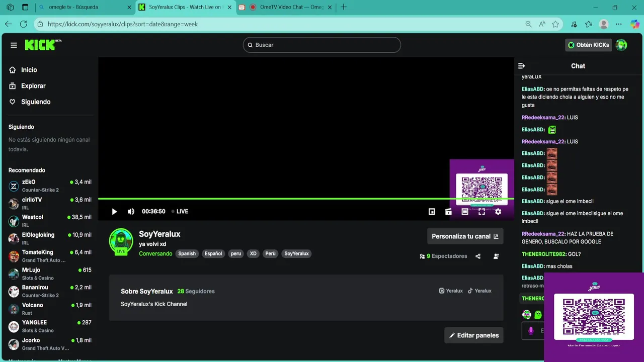Viewport: 644px width, 362px height.
Task: Open the user avatar menu on Kick
Action: 621,45
